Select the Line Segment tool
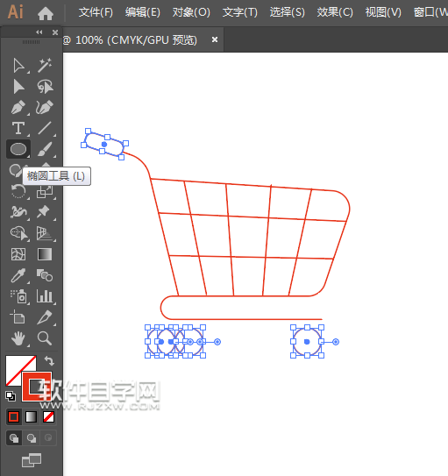Screen dimensions: 448x476 45,128
